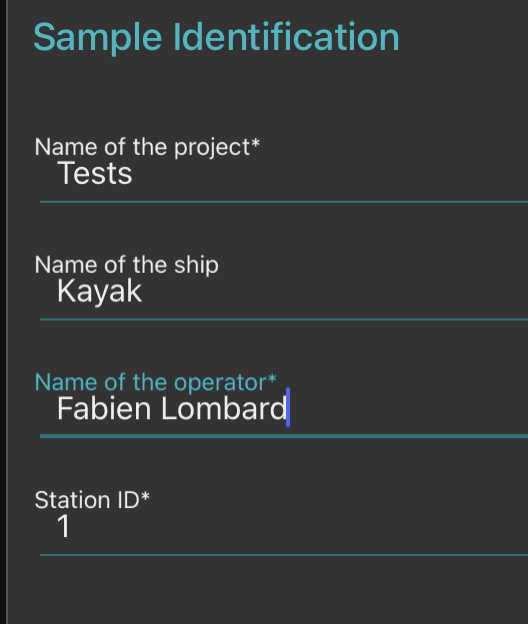Click the highlighted underline below 'Fabien Lombard'
Image resolution: width=528 pixels, height=624 pixels.
(284, 437)
